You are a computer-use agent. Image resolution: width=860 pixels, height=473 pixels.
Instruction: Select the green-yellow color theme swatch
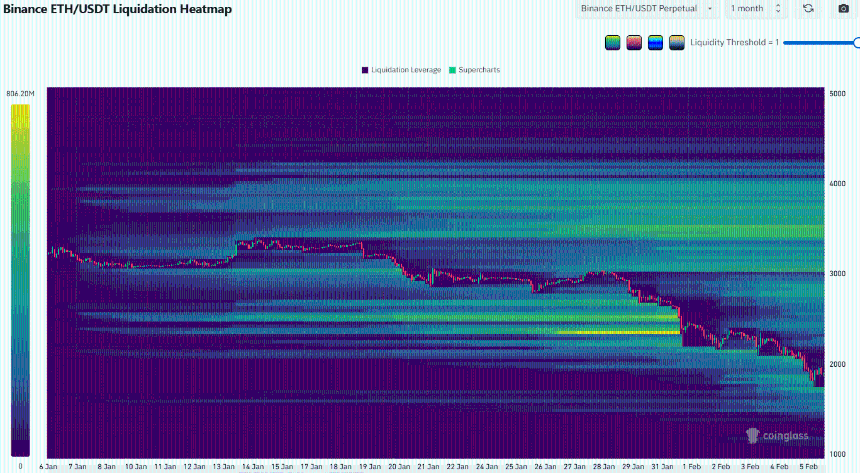[613, 42]
